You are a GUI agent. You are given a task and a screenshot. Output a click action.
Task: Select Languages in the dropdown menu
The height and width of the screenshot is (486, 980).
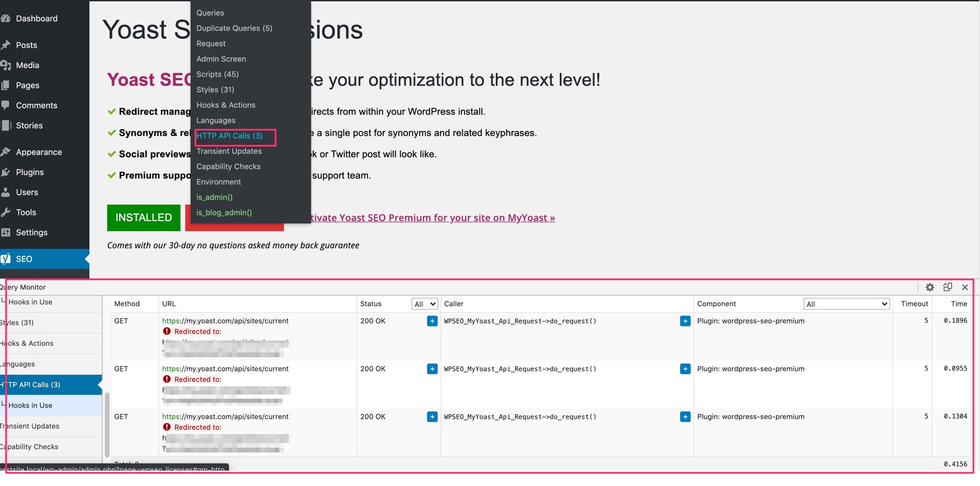tap(216, 121)
